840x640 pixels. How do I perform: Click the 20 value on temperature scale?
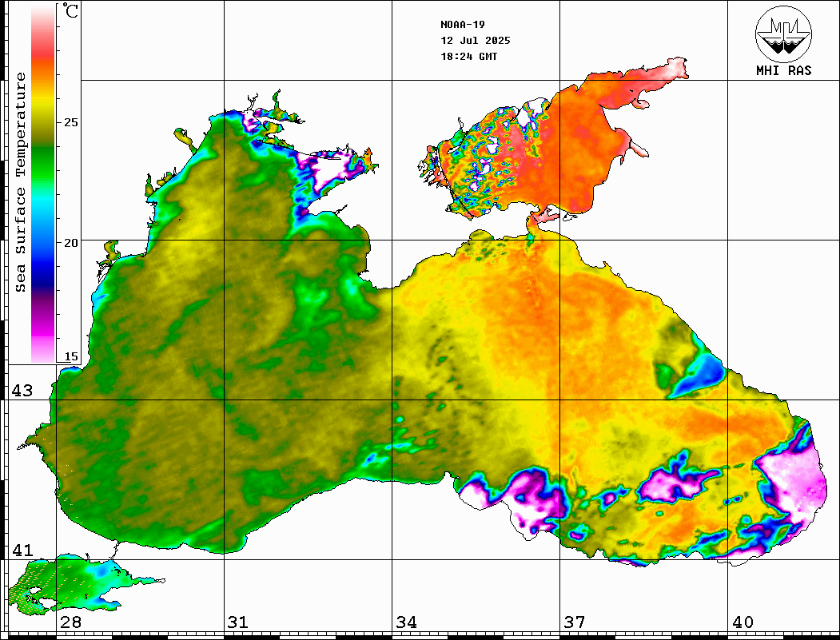[70, 243]
